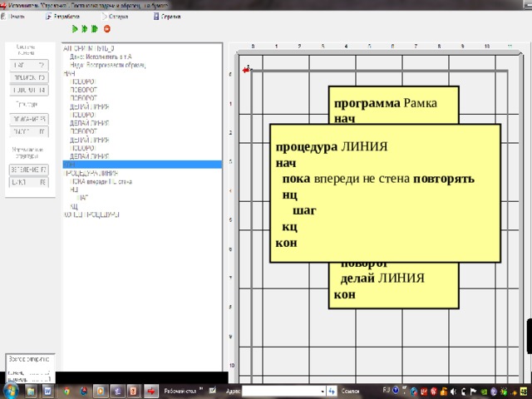532x399 pixels.
Task: Open Microsoft Word from the taskbar
Action: click(x=48, y=392)
